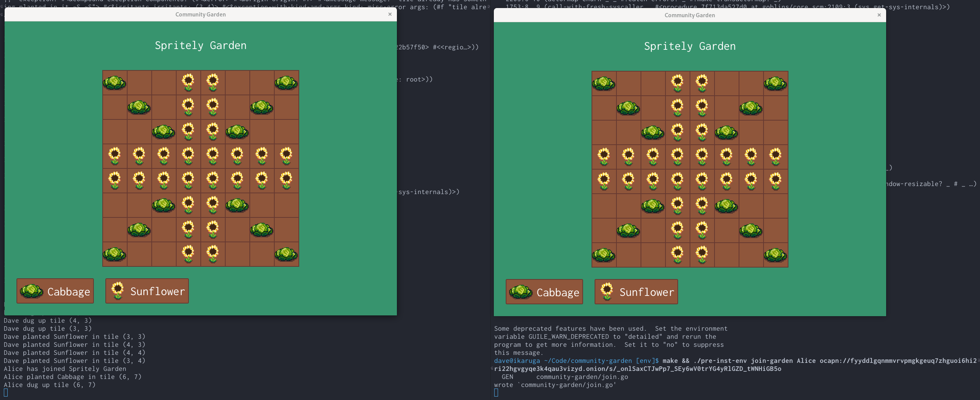Click top-right corner cabbage in right garden grid
This screenshot has height=400, width=980.
tap(775, 83)
